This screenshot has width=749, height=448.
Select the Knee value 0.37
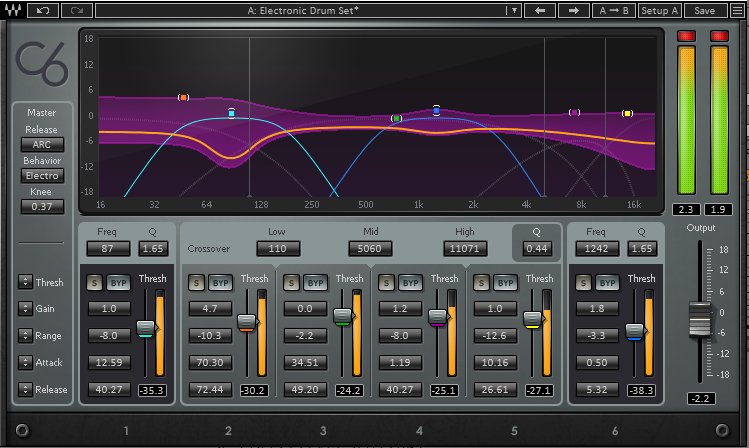tap(42, 207)
